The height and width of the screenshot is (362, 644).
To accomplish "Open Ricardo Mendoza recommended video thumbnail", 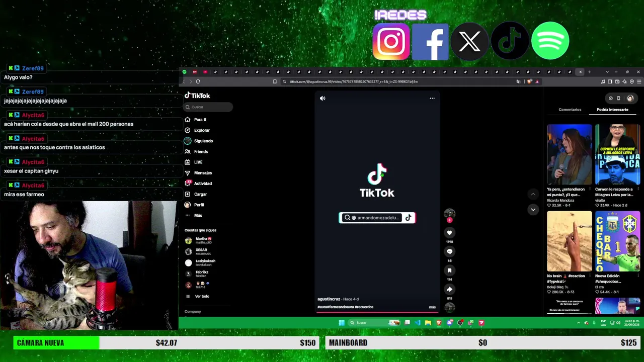I will [x=569, y=154].
